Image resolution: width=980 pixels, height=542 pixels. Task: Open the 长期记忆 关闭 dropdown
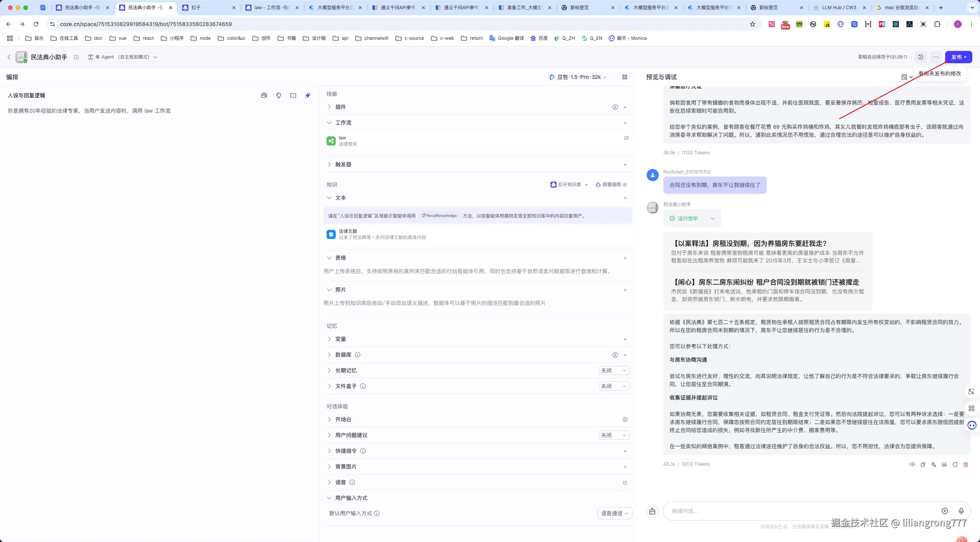coord(614,370)
